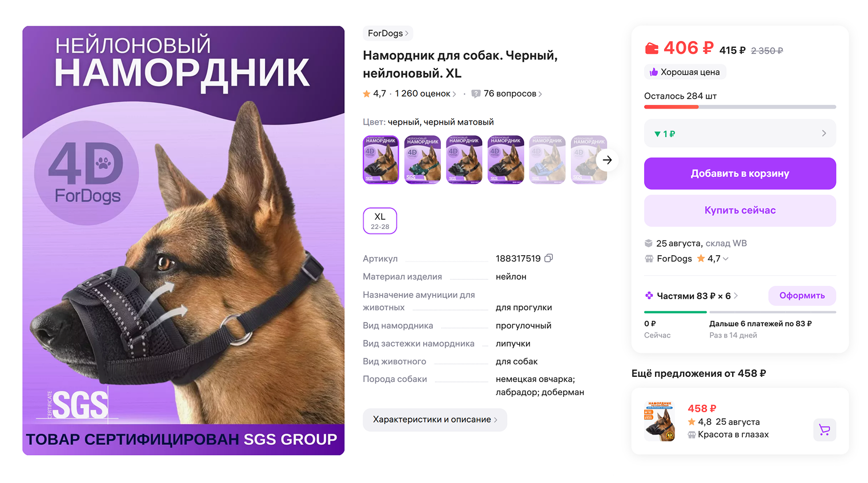Open Характеристики и описание section
This screenshot has width=868, height=483.
point(435,420)
